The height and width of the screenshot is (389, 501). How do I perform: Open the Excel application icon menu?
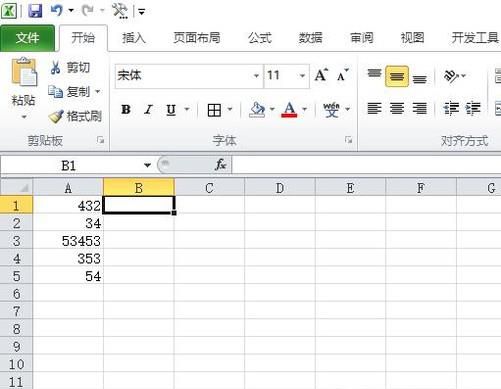(x=9, y=11)
